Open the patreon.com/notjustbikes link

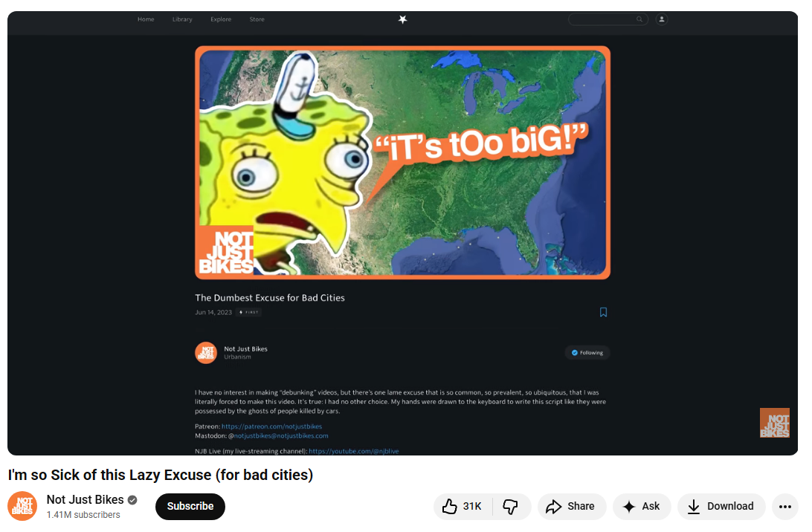click(272, 426)
